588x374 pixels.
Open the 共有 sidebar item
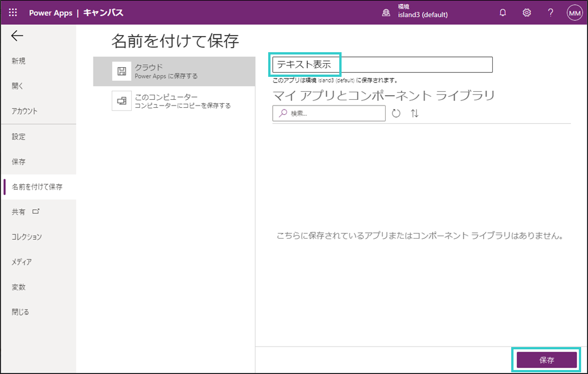click(x=19, y=212)
